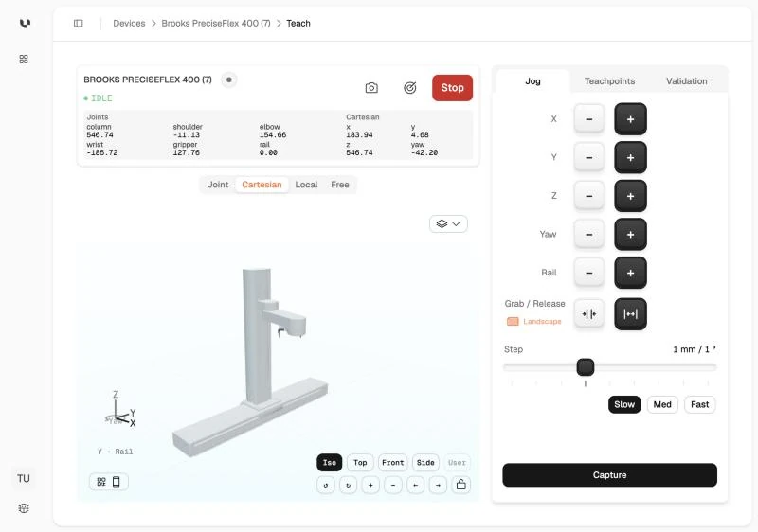The width and height of the screenshot is (758, 532).
Task: Click the Step slider handle
Action: pos(586,367)
